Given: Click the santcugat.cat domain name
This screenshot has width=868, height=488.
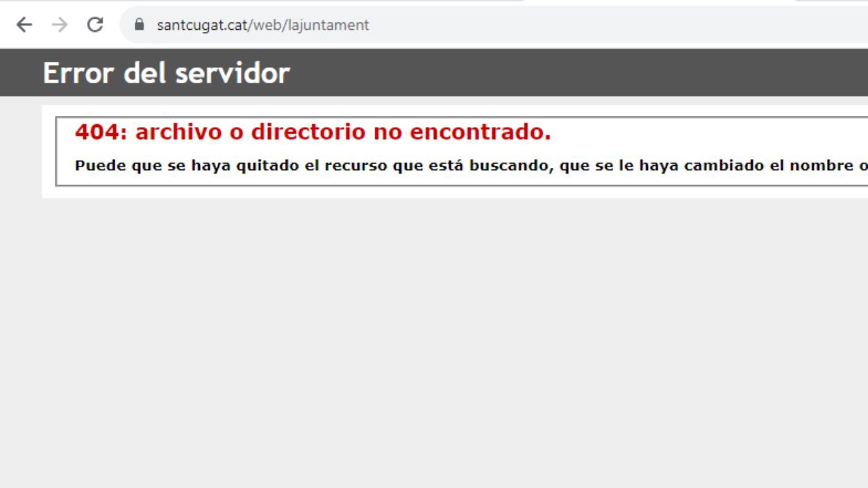Looking at the screenshot, I should point(194,25).
